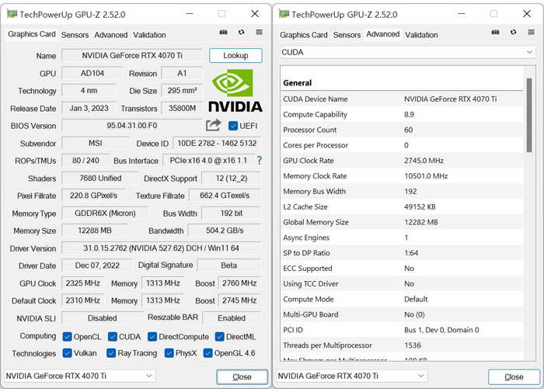This screenshot has height=392, width=544.
Task: Switch to Sensors tab in right window
Action: [347, 35]
